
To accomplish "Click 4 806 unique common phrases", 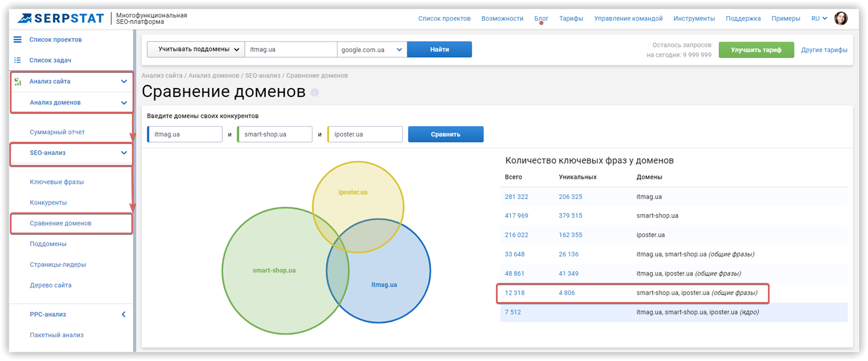I will [x=567, y=293].
